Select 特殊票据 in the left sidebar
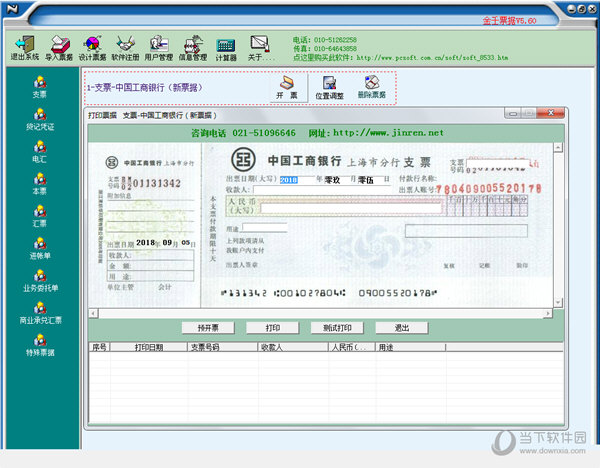 point(40,346)
